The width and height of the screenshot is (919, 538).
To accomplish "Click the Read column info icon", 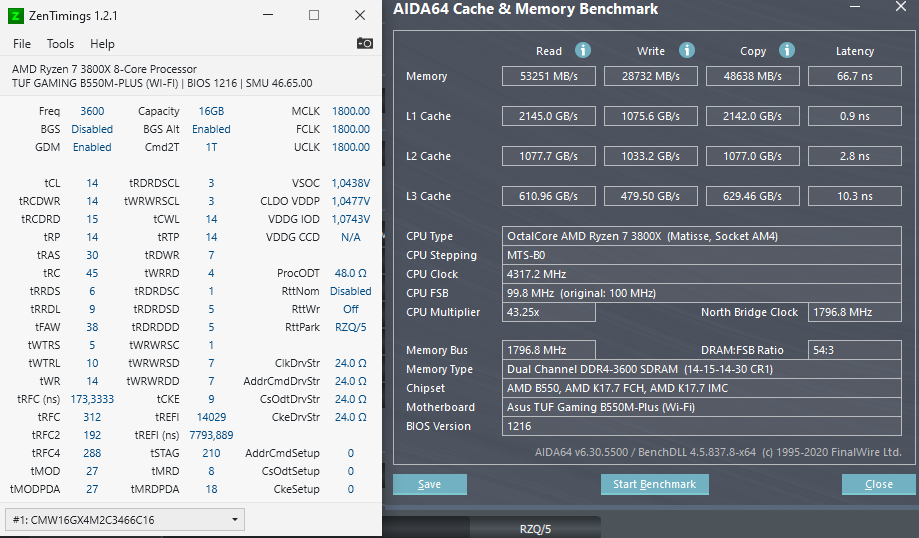I will tap(583, 50).
